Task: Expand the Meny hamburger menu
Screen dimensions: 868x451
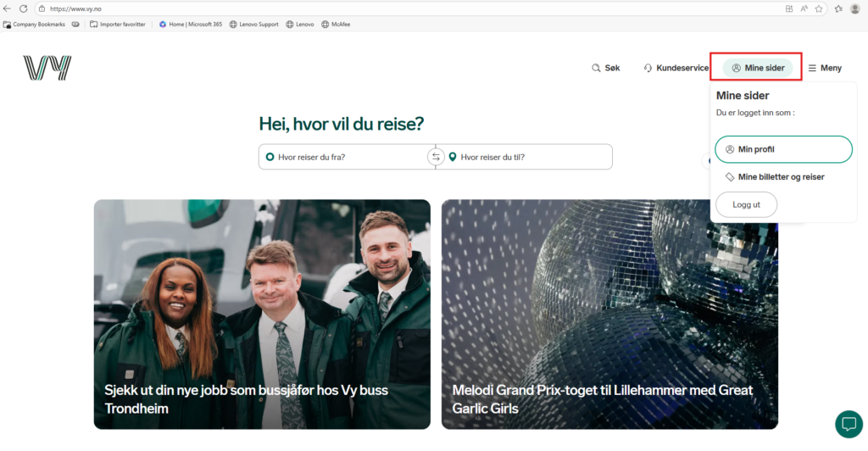Action: point(825,68)
